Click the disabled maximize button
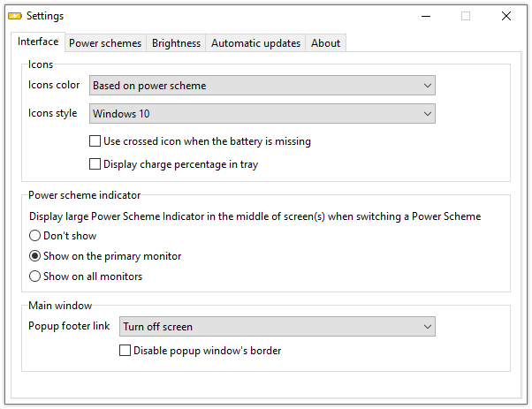This screenshot has height=409, width=532. (x=466, y=16)
